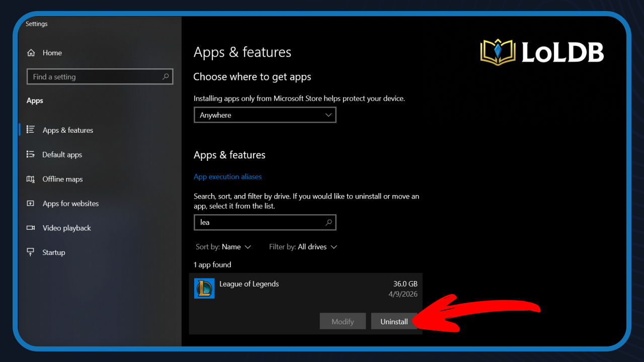Click the search magnifier in Find a setting
This screenshot has height=362, width=644.
tap(166, 76)
